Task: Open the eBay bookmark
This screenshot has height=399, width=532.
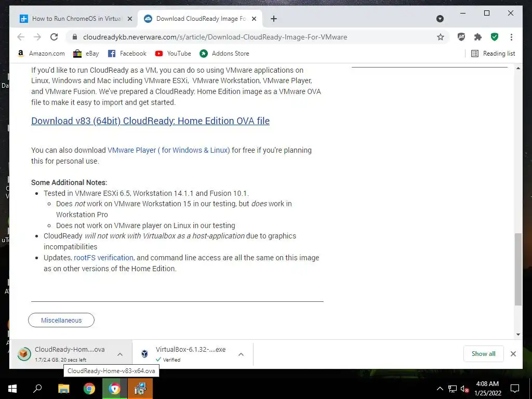Action: pyautogui.click(x=86, y=54)
